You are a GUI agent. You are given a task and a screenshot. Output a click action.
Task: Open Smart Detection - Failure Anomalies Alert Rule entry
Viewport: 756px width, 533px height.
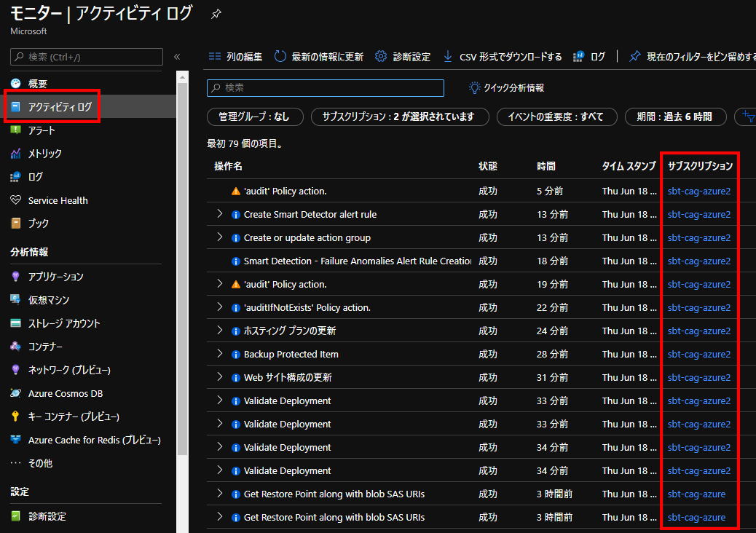pos(358,261)
